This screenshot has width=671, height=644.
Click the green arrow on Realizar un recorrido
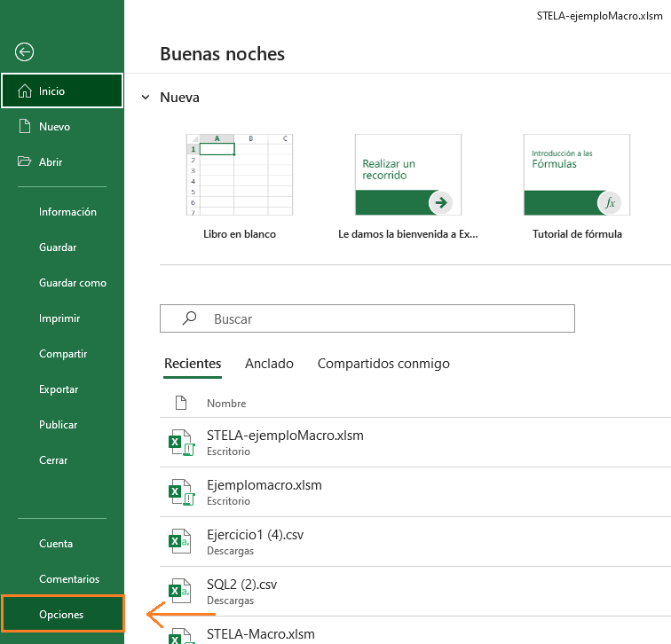[x=441, y=203]
